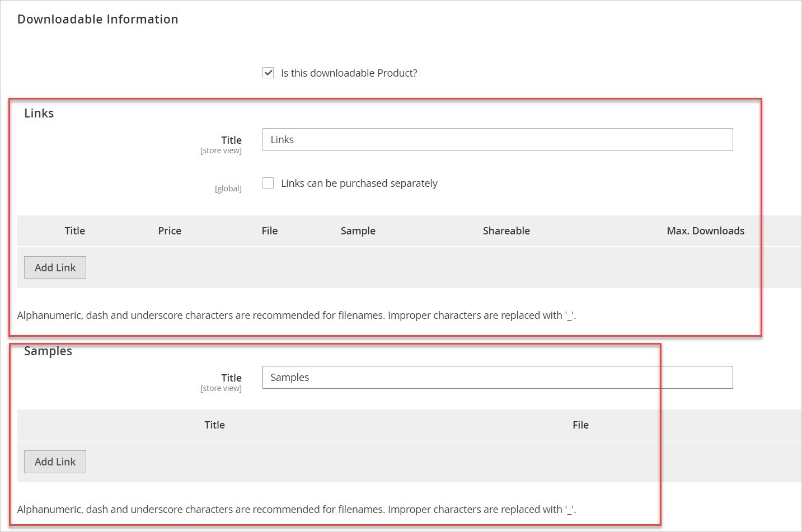
Task: Click the Samples section heading
Action: tap(48, 351)
